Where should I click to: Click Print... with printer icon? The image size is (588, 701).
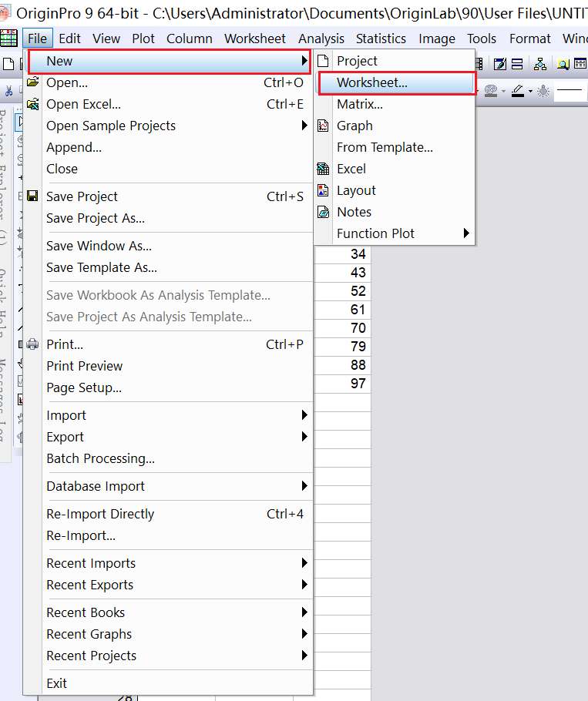pyautogui.click(x=168, y=344)
